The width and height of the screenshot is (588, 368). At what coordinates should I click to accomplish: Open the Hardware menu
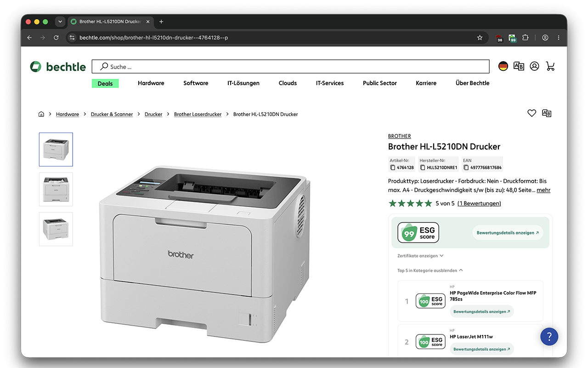(151, 83)
